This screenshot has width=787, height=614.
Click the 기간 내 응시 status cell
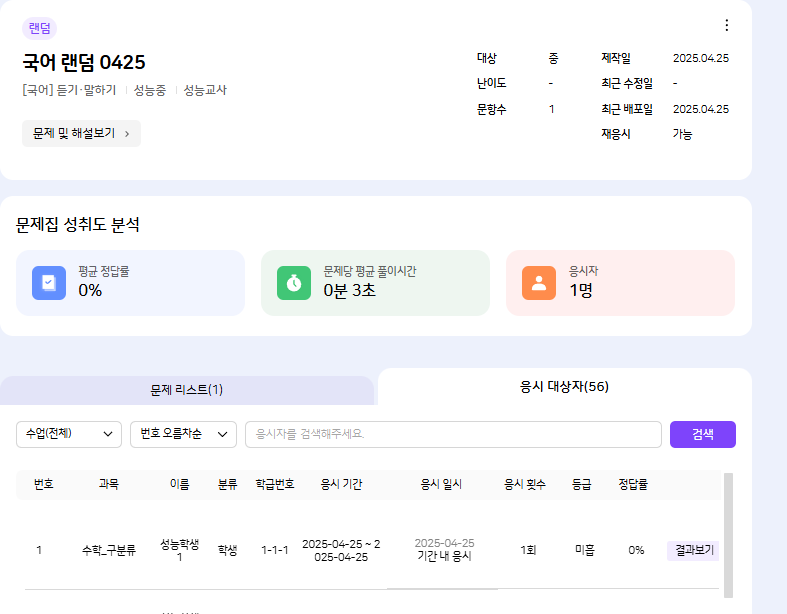(x=444, y=556)
